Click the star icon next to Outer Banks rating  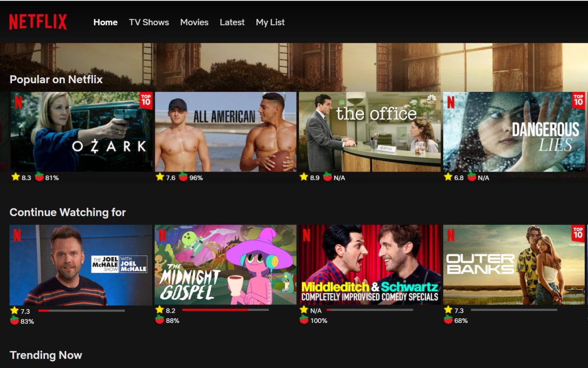448,310
